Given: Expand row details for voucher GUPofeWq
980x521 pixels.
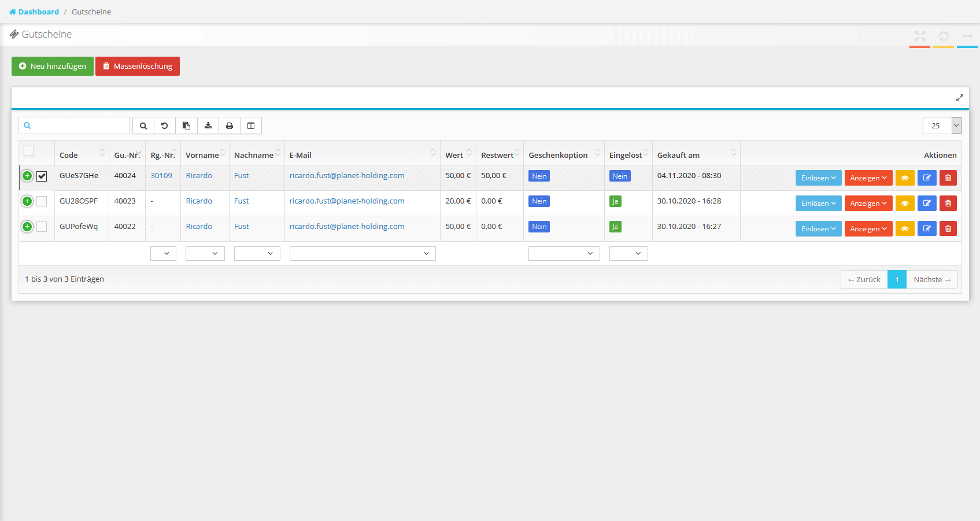Looking at the screenshot, I should click(x=27, y=227).
